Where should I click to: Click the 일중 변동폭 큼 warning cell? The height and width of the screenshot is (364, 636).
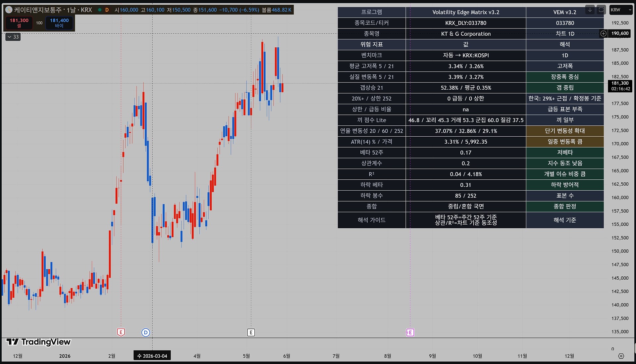coord(565,142)
